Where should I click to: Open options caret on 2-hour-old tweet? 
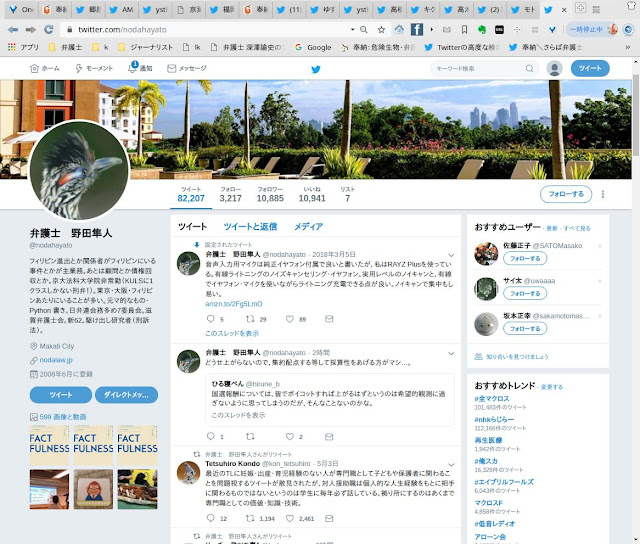451,353
